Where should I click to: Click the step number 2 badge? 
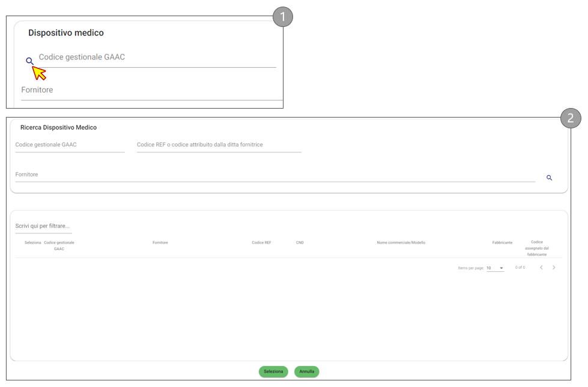click(x=571, y=118)
